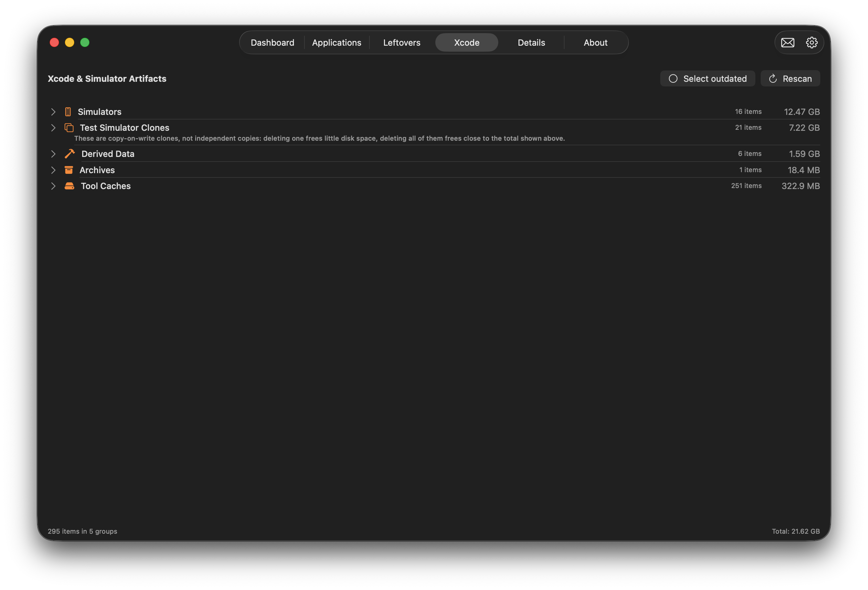Click the 16 items count
The height and width of the screenshot is (590, 868).
click(748, 112)
